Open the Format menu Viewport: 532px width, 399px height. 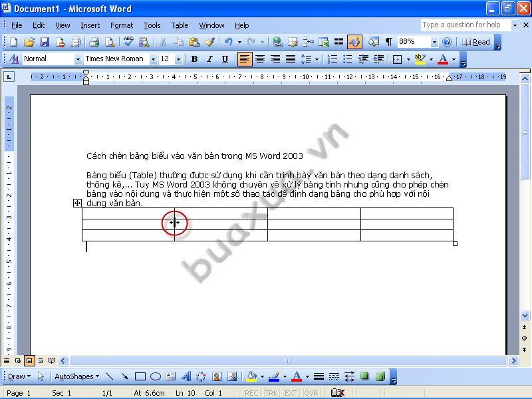122,25
